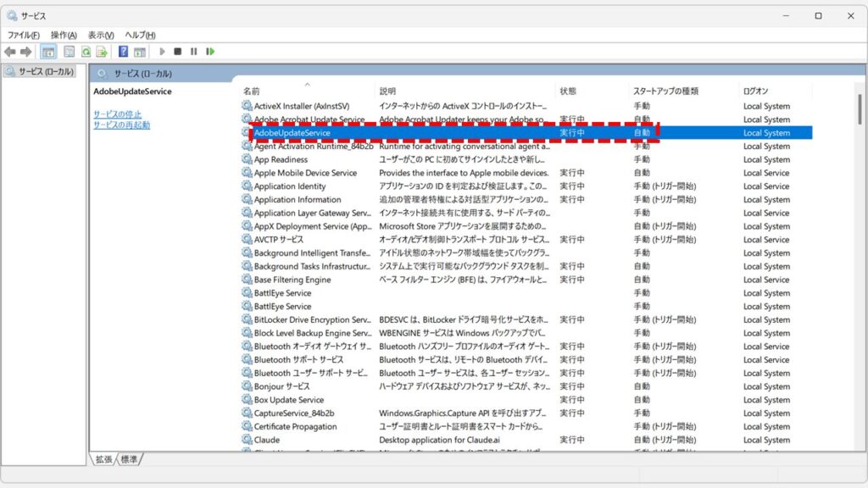Click the gear icon beside Apple Mobile Device Service

coord(247,173)
